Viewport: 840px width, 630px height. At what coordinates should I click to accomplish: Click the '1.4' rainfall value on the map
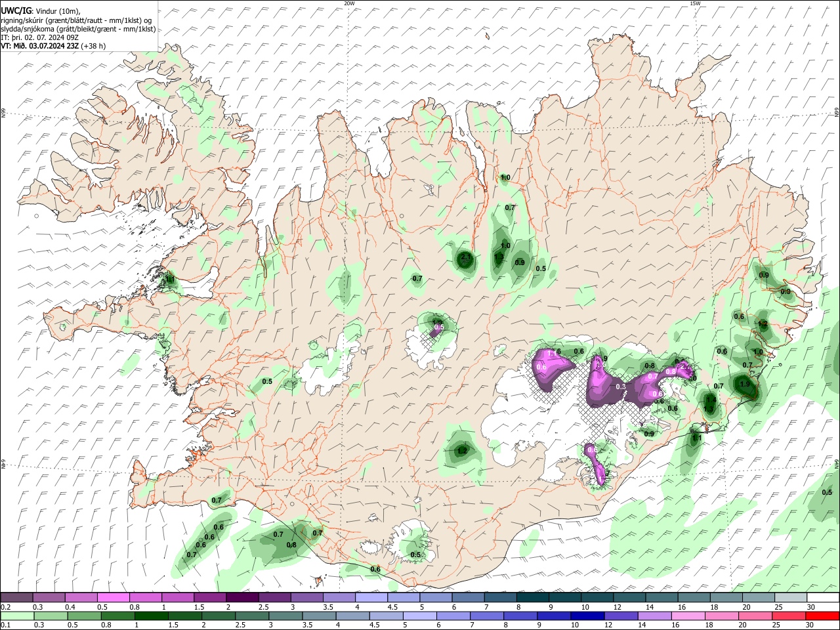711,399
